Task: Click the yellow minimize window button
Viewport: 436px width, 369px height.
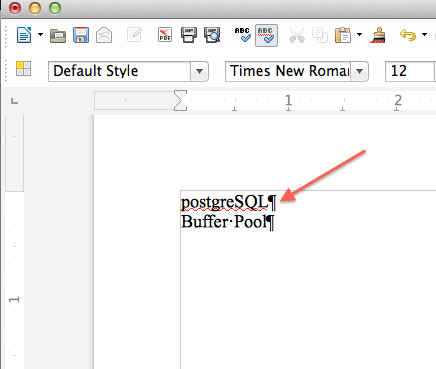Action: pos(35,8)
